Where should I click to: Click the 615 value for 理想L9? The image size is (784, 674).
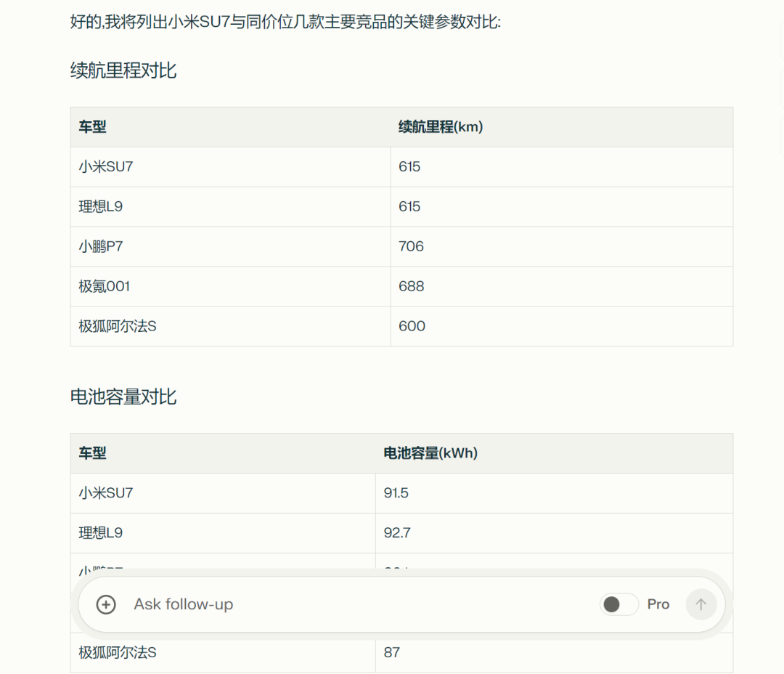click(409, 207)
